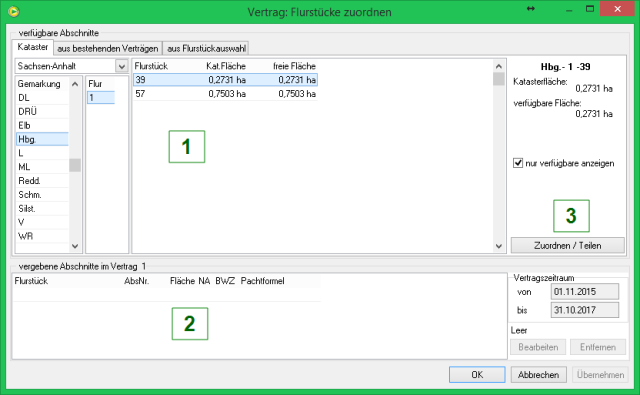Confirm with the OK button
This screenshot has height=395, width=640.
477,375
